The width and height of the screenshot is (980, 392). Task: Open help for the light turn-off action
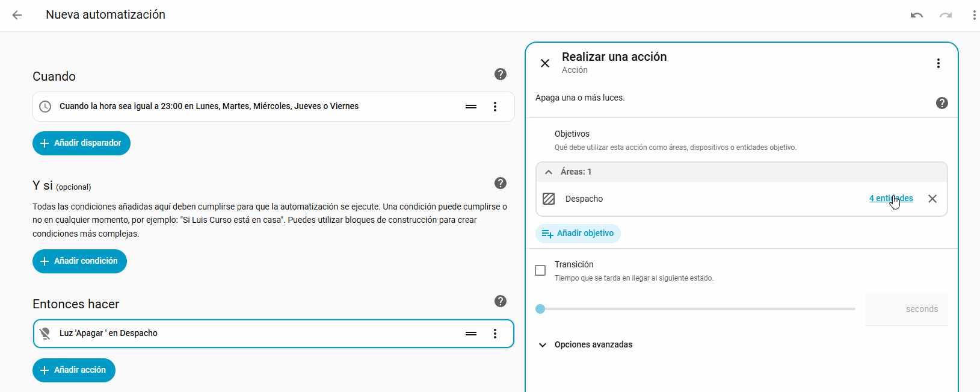941,103
